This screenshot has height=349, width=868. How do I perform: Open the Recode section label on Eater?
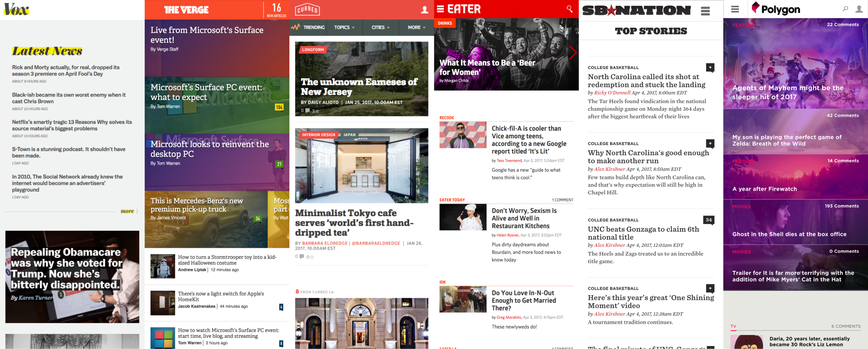click(x=446, y=118)
